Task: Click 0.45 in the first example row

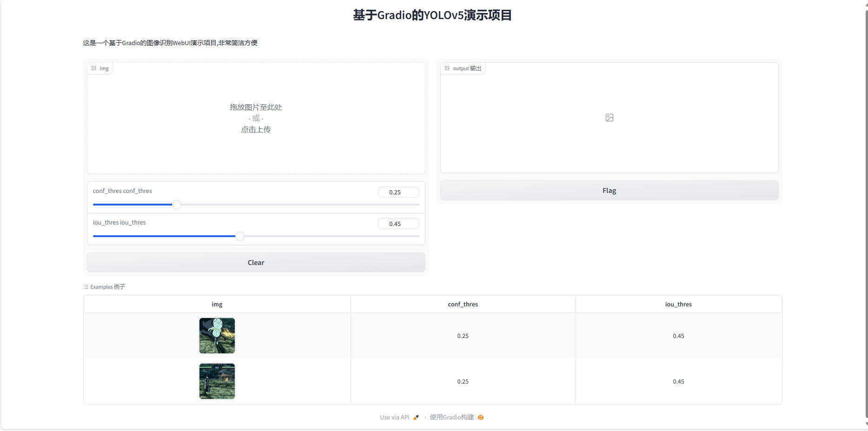Action: point(678,336)
